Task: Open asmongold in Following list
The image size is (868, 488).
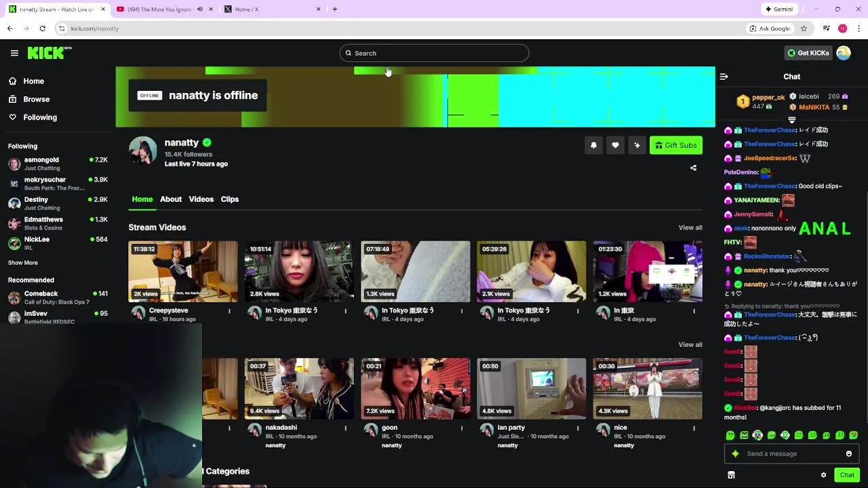Action: [x=58, y=163]
